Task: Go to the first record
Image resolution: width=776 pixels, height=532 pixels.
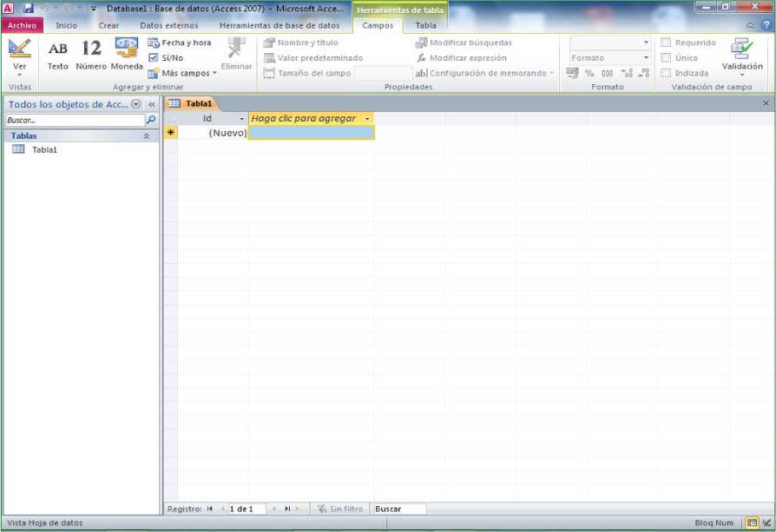Action: [x=210, y=509]
